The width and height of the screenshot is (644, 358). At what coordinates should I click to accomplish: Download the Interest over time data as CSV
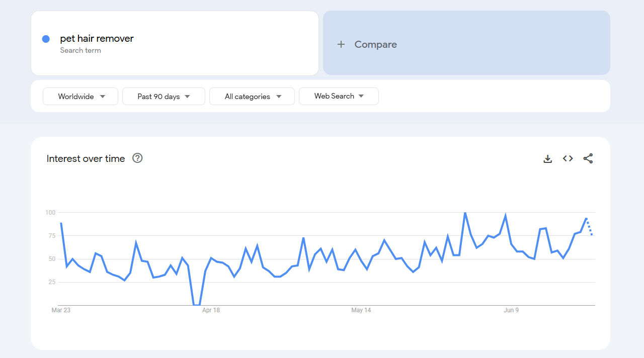[x=547, y=158]
